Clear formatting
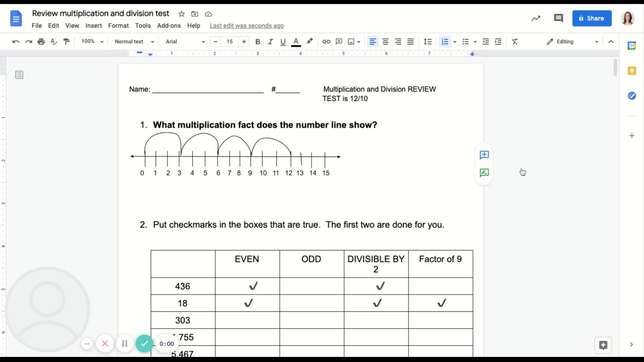The image size is (644, 362). [515, 42]
